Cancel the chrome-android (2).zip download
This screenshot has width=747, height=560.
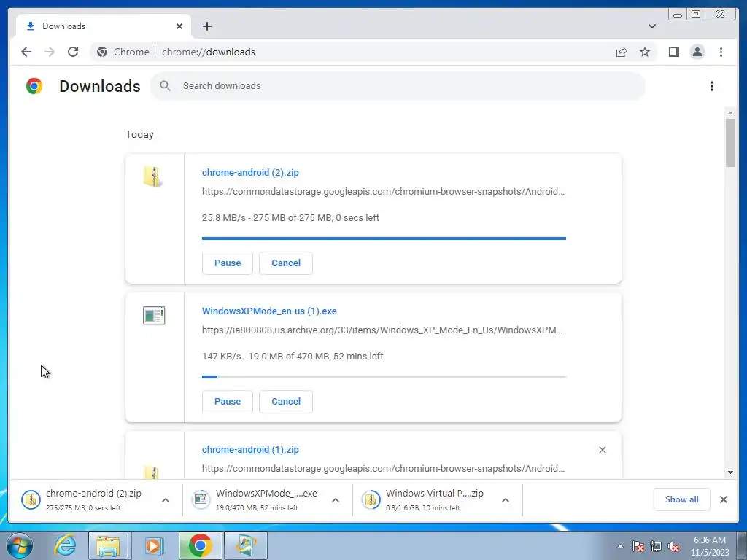click(286, 262)
